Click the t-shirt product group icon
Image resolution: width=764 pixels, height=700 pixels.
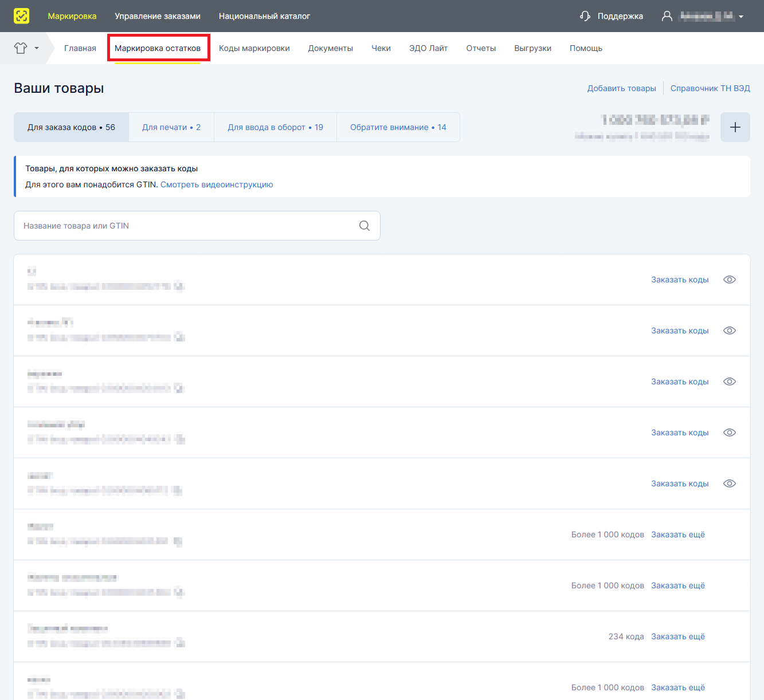click(21, 48)
